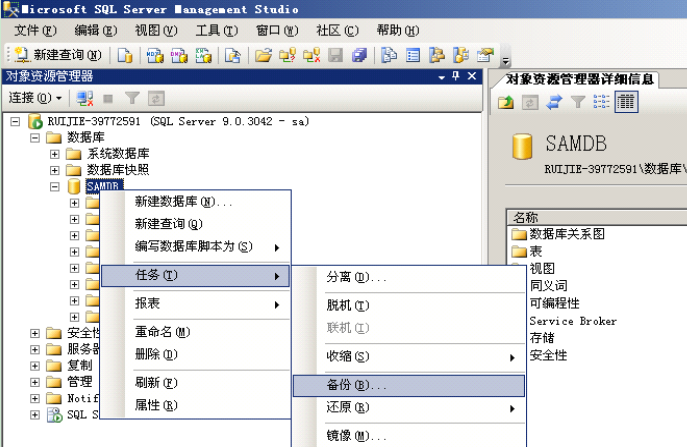The image size is (687, 447).
Task: Open the 帮助 menu
Action: 398,31
